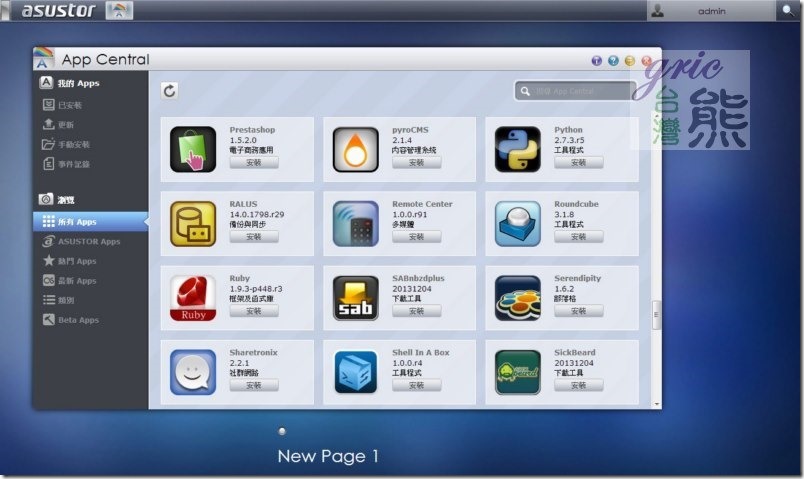
Task: Install Python via its install button
Action: click(x=578, y=163)
